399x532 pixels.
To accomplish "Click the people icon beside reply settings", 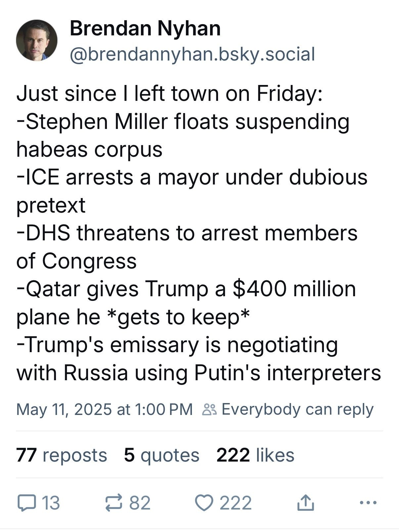I will (209, 409).
